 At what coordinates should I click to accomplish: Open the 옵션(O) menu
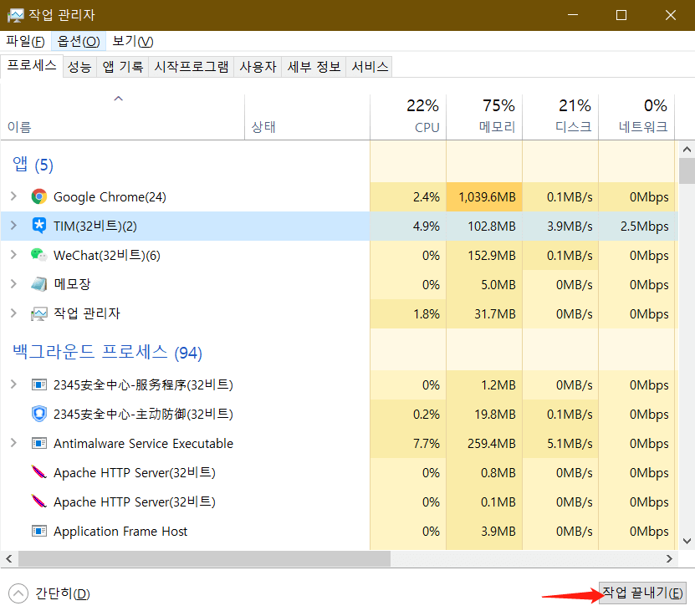(x=77, y=41)
